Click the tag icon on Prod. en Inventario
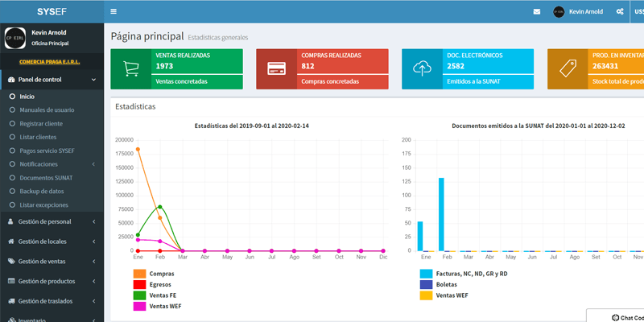This screenshot has height=322, width=644. (x=568, y=69)
